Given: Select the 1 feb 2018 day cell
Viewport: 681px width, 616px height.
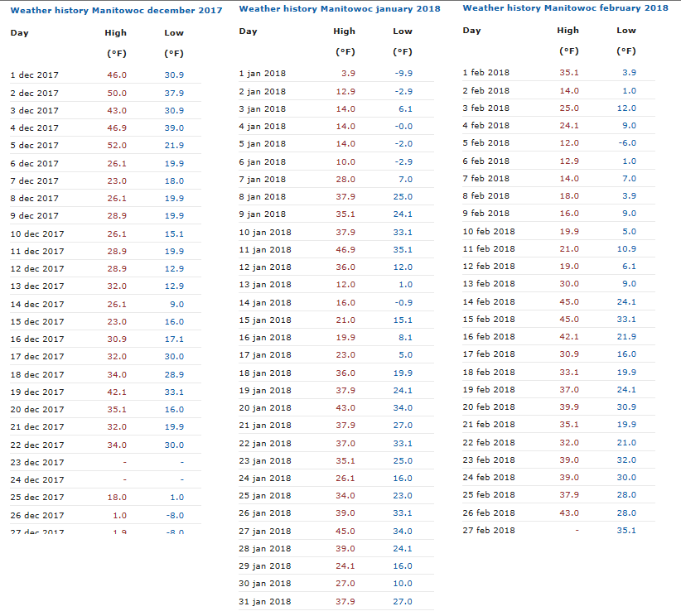Looking at the screenshot, I should [486, 72].
